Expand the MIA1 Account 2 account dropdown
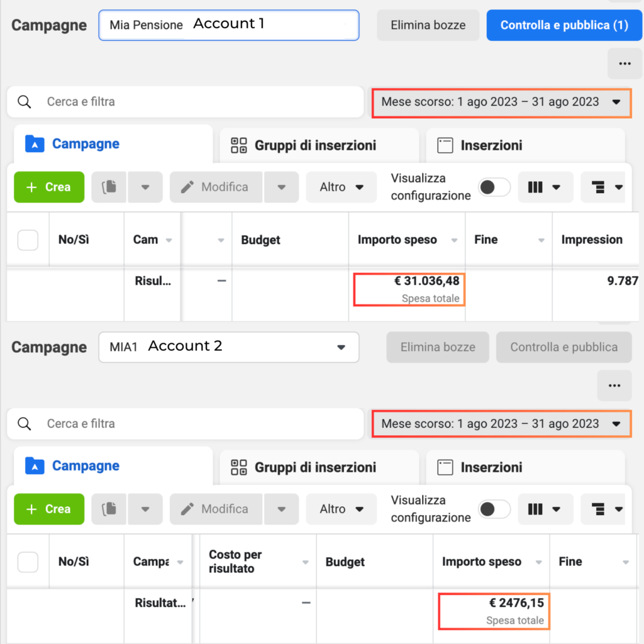Image resolution: width=644 pixels, height=644 pixels. pos(229,347)
